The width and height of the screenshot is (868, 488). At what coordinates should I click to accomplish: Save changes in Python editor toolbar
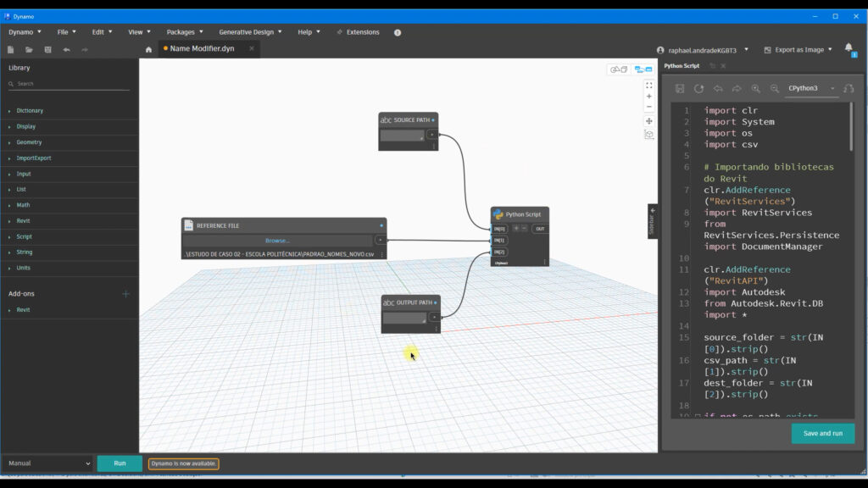pyautogui.click(x=680, y=88)
